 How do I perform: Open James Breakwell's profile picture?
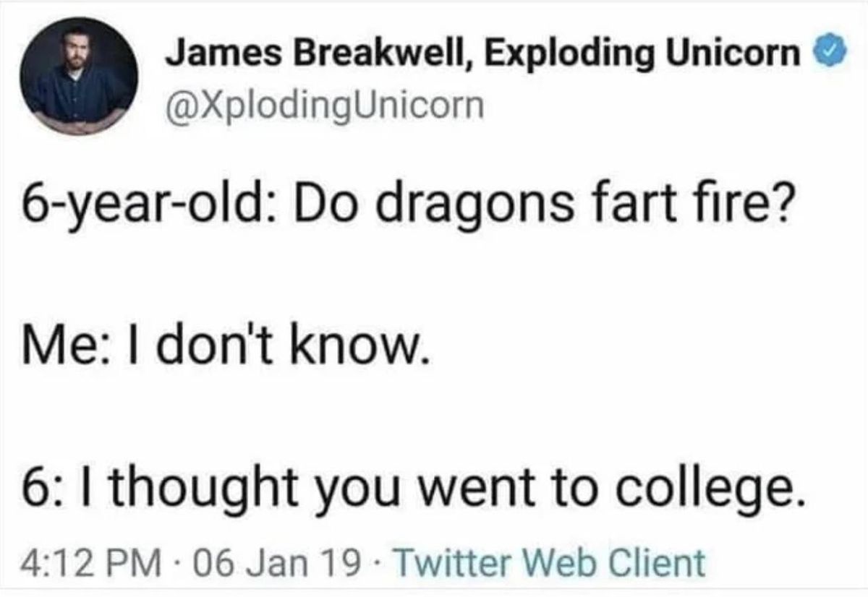pyautogui.click(x=81, y=76)
